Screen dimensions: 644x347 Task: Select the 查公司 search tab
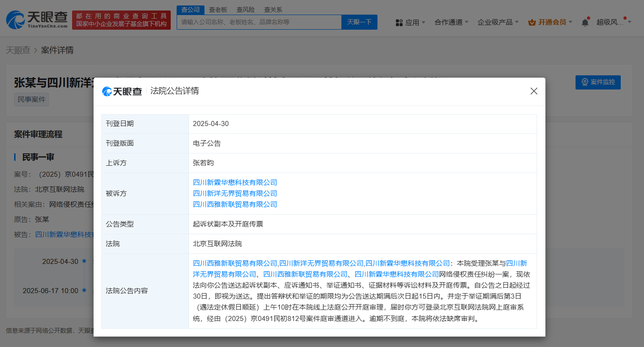[x=190, y=10]
